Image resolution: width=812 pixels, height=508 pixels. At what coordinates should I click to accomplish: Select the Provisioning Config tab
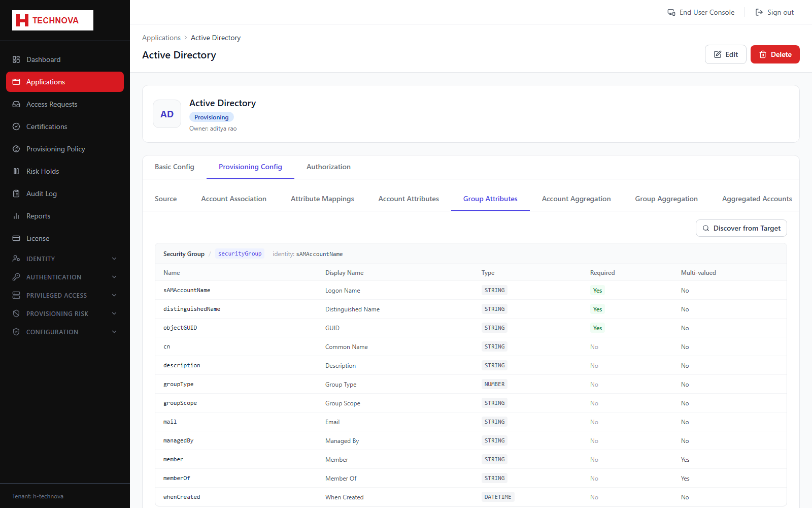point(250,167)
